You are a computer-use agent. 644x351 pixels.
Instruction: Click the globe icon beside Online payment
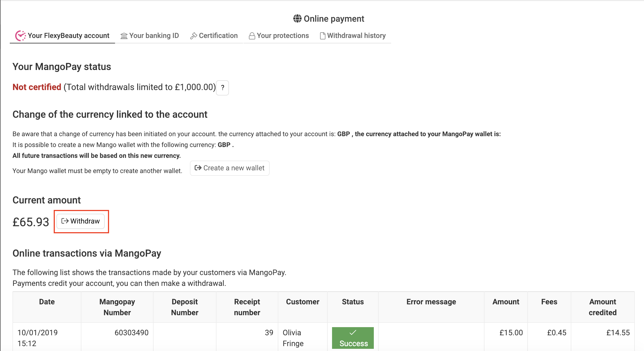point(297,19)
